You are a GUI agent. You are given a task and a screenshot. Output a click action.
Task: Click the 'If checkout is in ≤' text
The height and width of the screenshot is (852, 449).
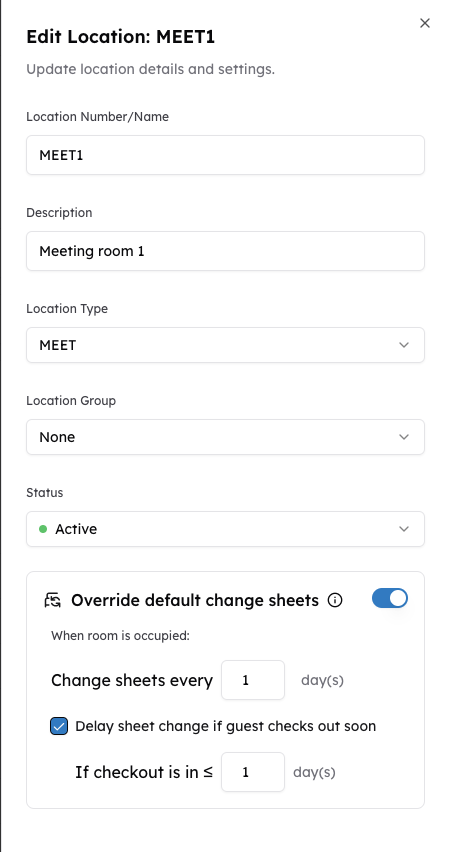144,772
